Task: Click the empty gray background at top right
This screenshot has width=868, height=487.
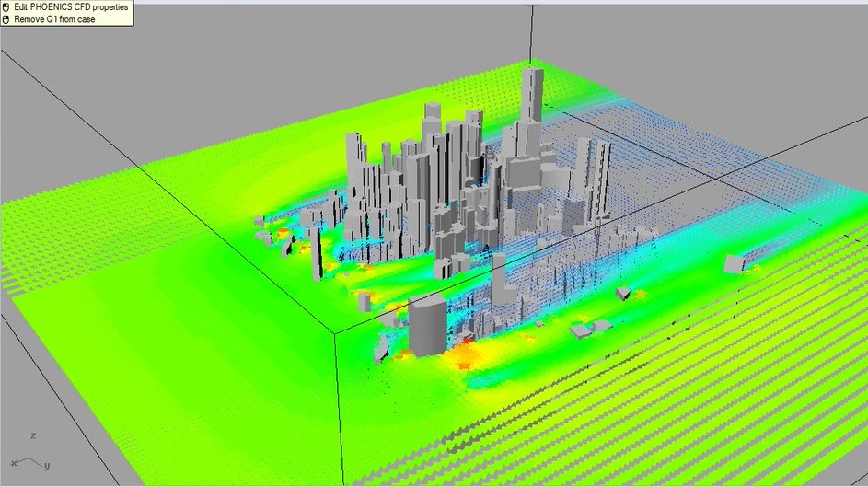Action: pos(736,55)
